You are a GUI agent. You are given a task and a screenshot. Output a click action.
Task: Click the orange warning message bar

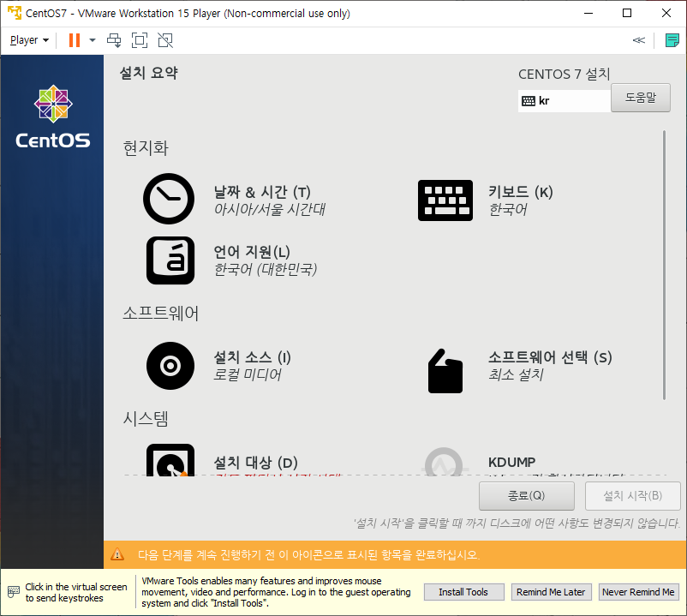click(395, 554)
